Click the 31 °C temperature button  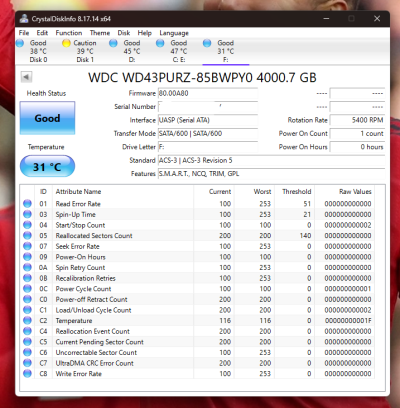click(x=47, y=166)
